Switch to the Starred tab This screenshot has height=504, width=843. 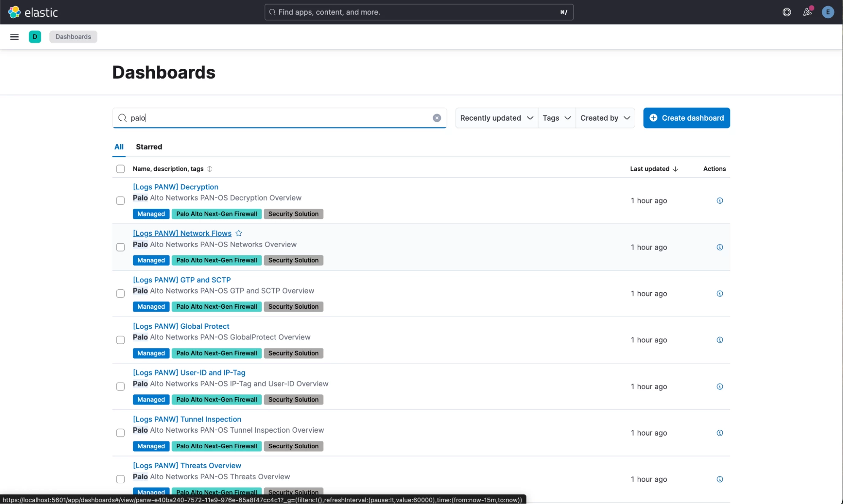149,147
